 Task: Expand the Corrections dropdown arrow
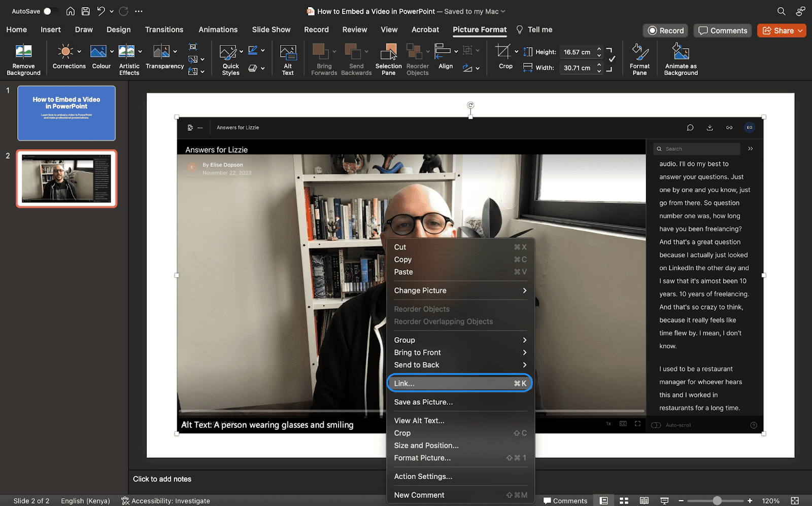tap(79, 52)
